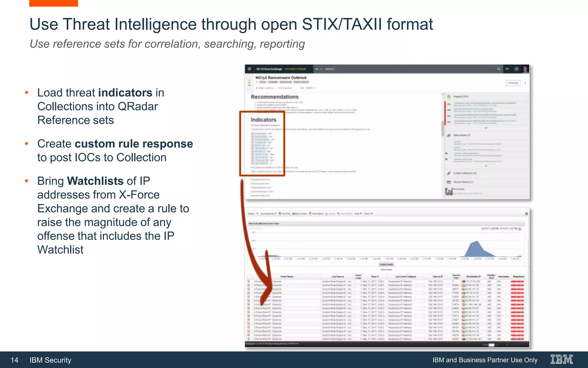Click the Cancel toolbar button
The image size is (588, 368).
click(x=330, y=214)
